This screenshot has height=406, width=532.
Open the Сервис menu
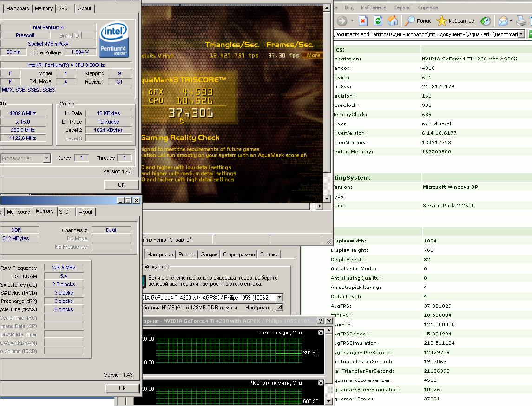point(402,7)
